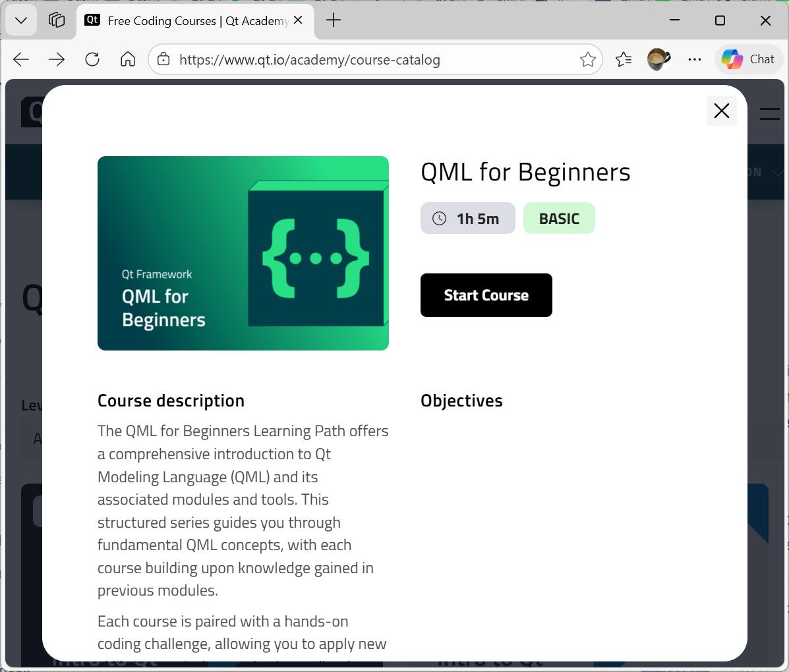Click the 1h 5m duration badge

(468, 218)
